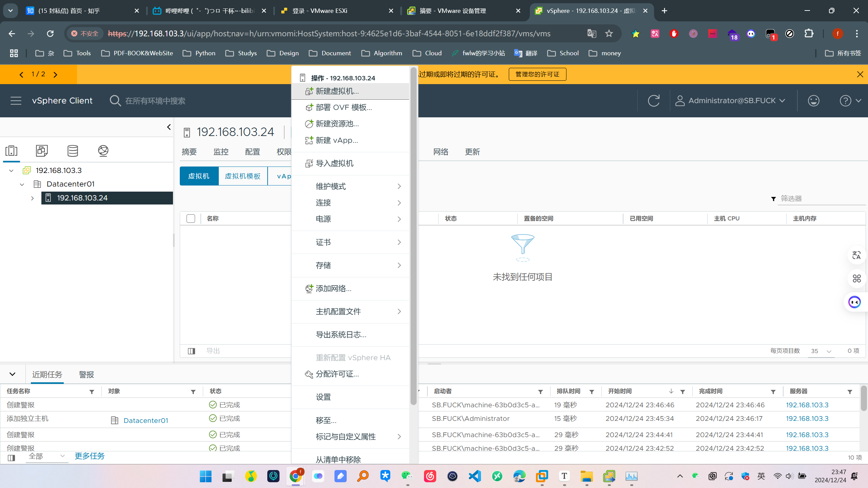This screenshot has height=488, width=868.
Task: Filter the Task Name (任务名称) column
Action: coord(92,392)
